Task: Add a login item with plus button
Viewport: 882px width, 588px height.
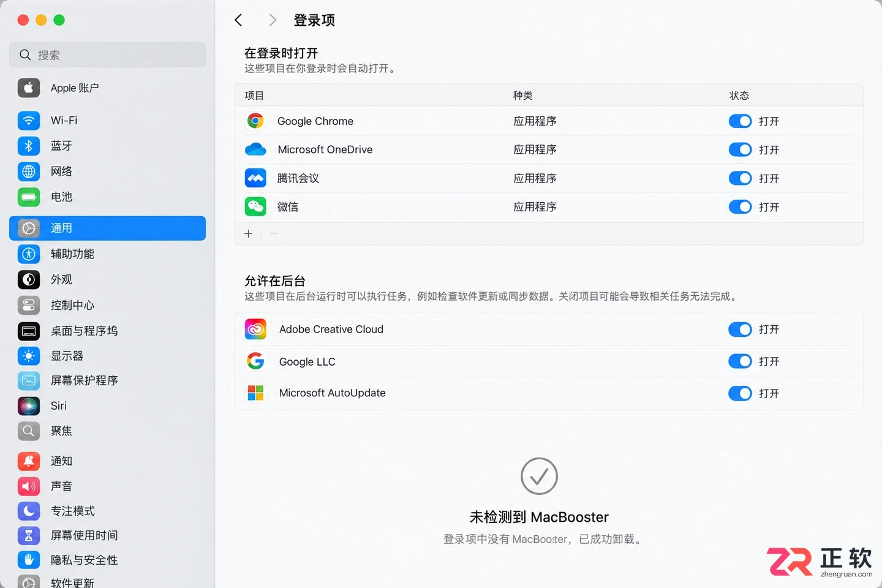Action: point(249,233)
